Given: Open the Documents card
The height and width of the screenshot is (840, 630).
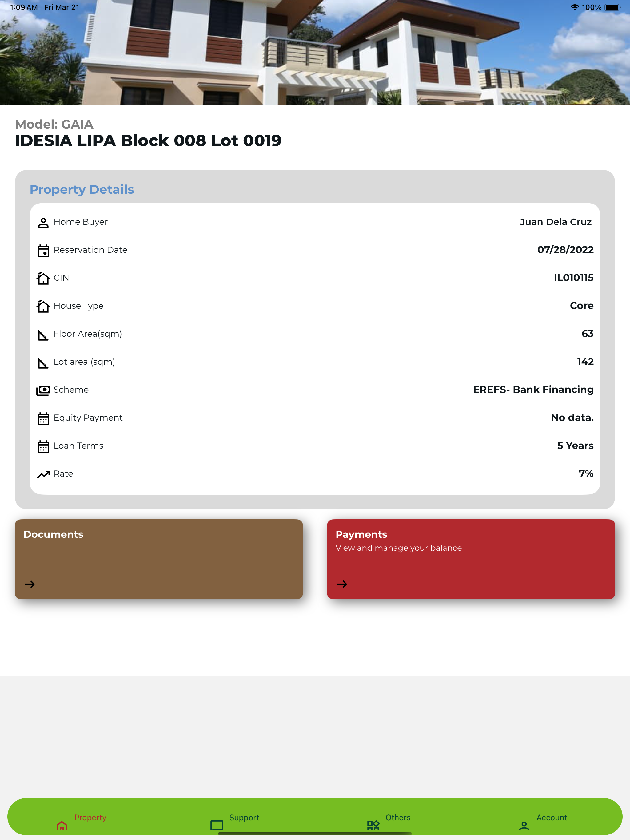Looking at the screenshot, I should (159, 559).
